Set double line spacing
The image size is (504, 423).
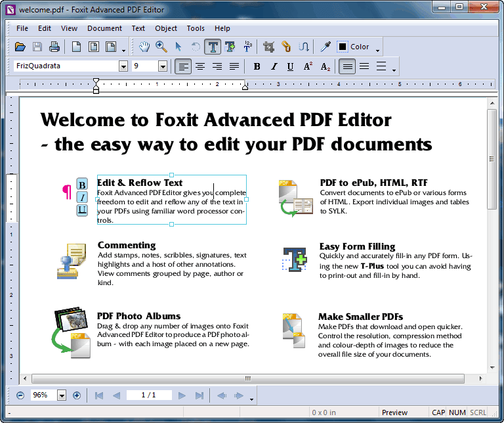[381, 66]
